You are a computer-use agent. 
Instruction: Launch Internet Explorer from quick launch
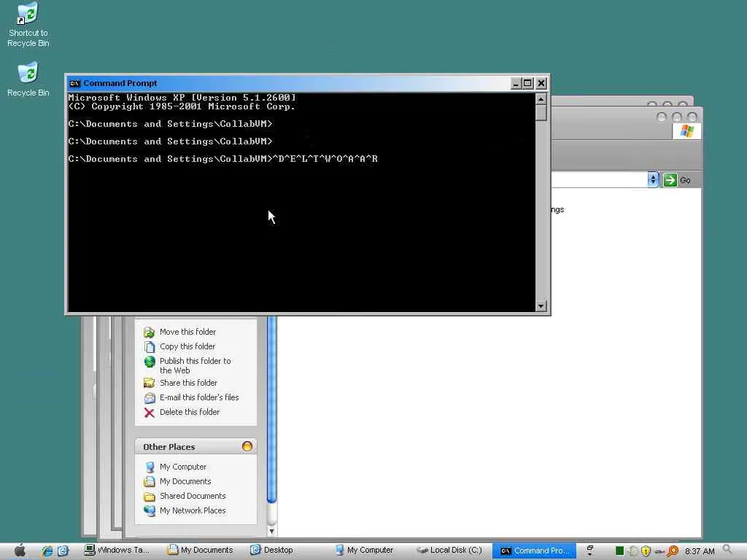tap(47, 551)
